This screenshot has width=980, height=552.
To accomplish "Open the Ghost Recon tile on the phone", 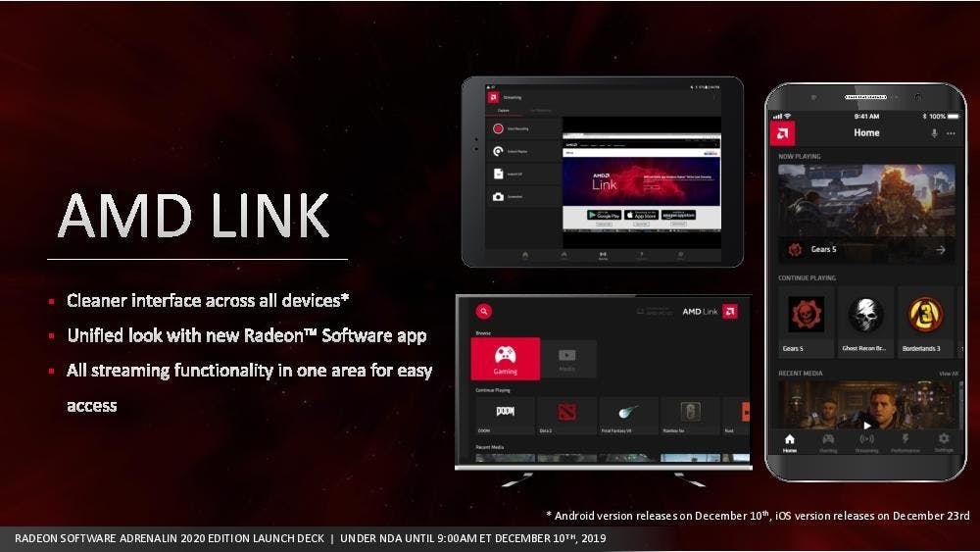I will (865, 322).
